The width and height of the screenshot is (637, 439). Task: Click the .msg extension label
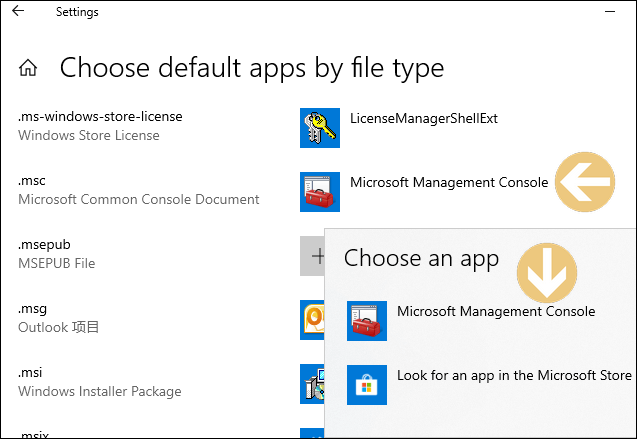[32, 309]
